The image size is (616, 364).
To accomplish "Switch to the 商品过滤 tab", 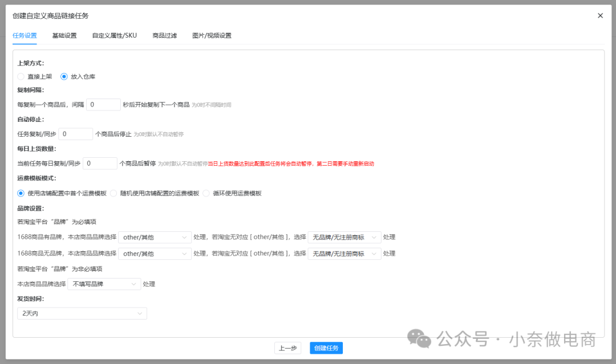I will pos(165,36).
